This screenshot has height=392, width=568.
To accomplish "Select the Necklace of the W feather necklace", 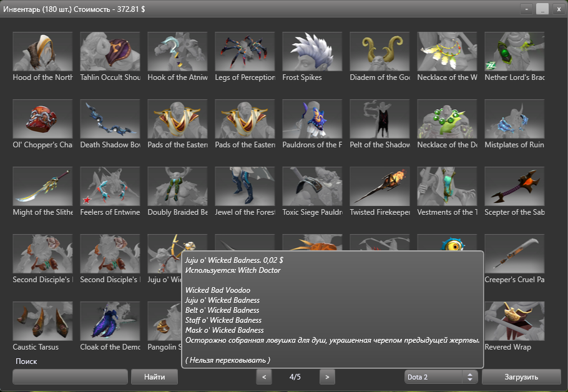I will click(447, 51).
